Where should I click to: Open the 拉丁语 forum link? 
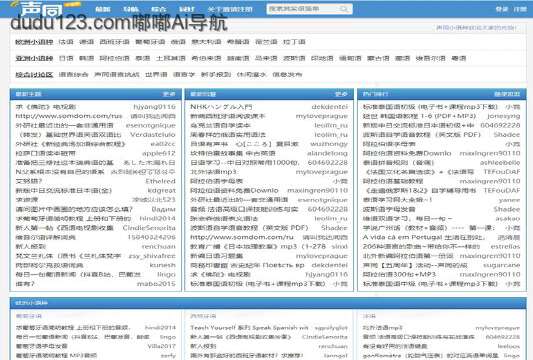[294, 42]
